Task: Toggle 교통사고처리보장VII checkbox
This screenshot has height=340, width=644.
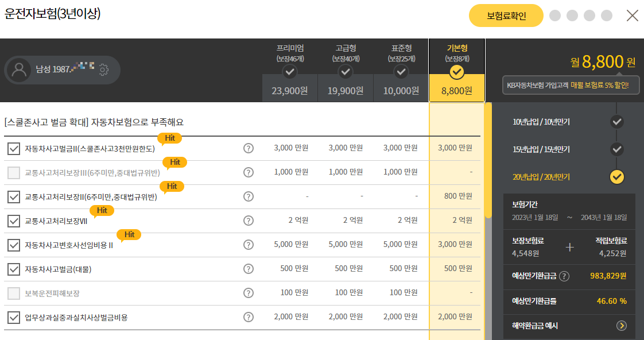Action: [14, 221]
